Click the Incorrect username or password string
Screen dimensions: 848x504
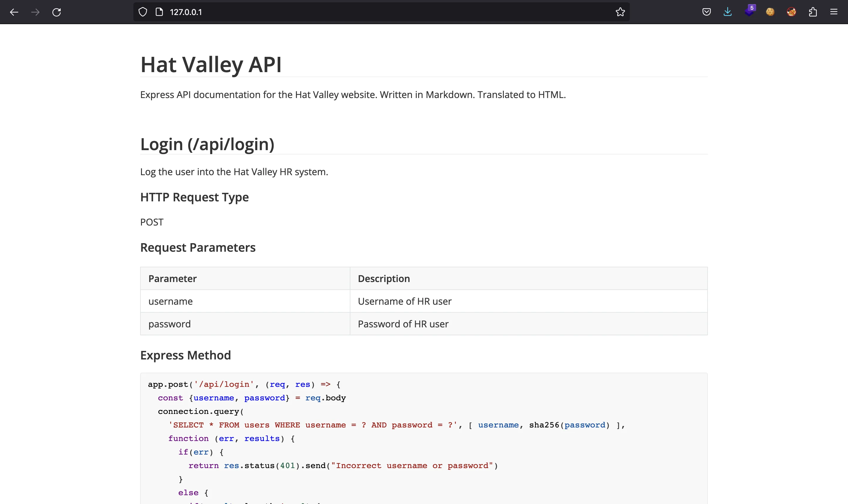(x=412, y=466)
